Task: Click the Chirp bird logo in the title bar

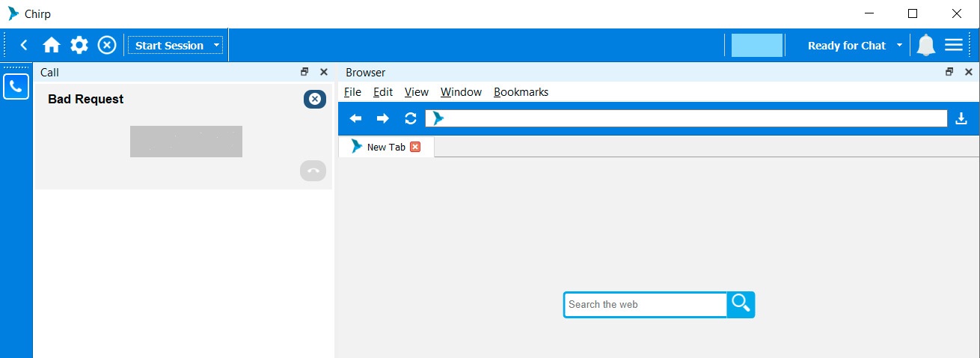Action: 13,13
